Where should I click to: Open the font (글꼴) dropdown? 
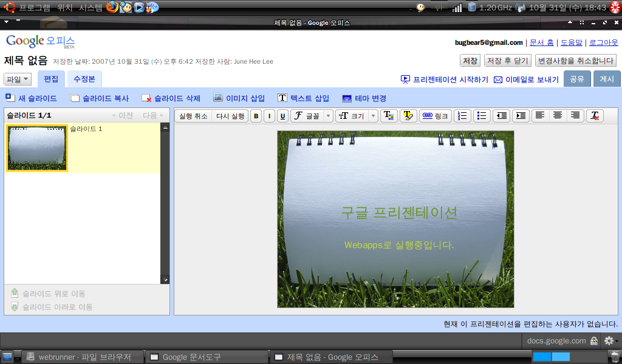click(x=312, y=116)
